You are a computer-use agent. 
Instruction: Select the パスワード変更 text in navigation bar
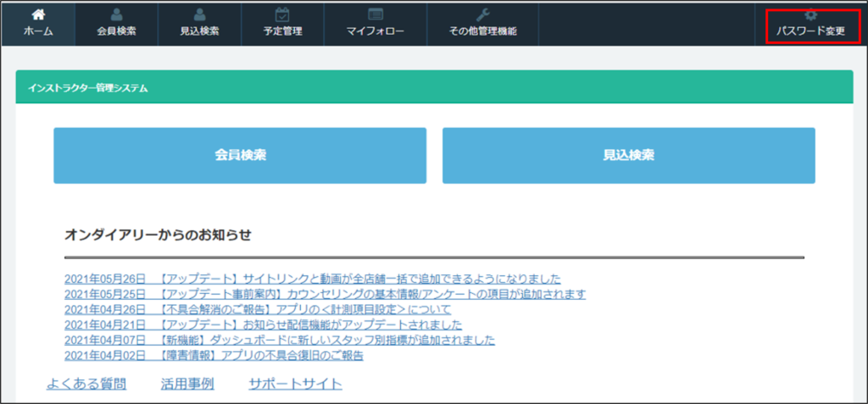pos(810,31)
